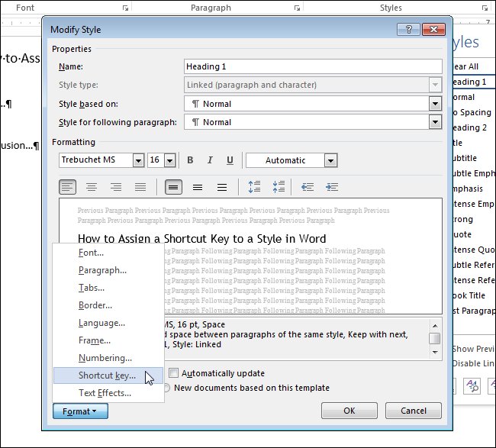Choose double line spacing

[222, 187]
